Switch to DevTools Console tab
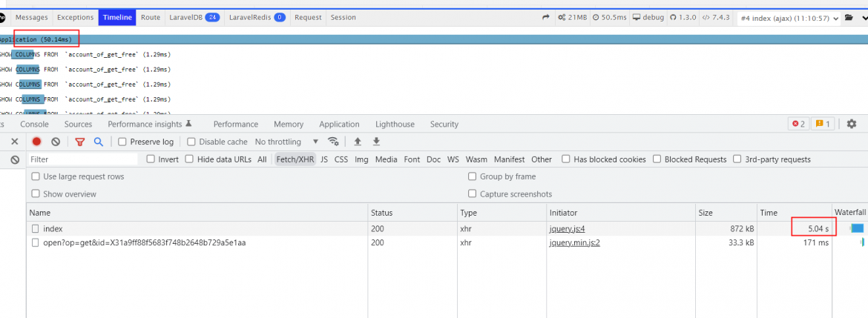The image size is (868, 318). (34, 124)
